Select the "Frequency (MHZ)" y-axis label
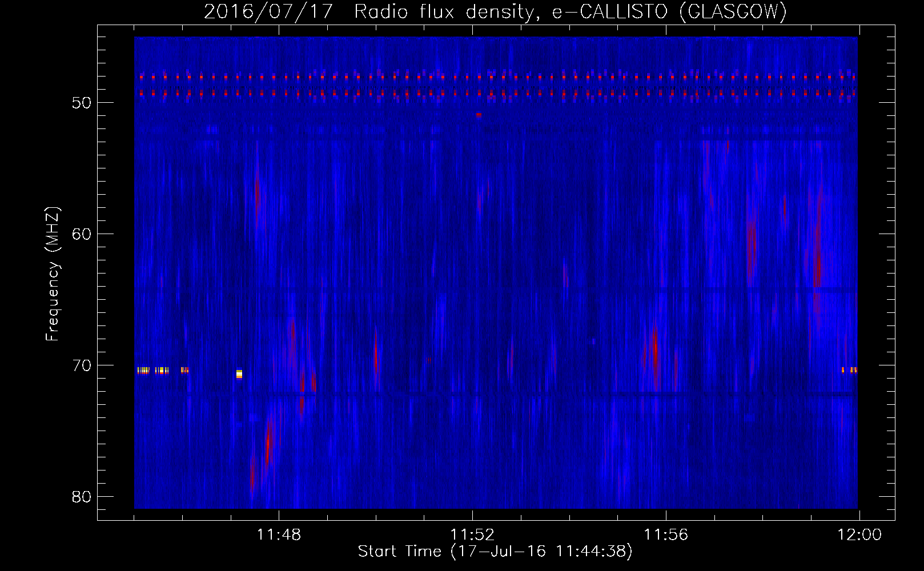This screenshot has height=571, width=924. point(53,274)
